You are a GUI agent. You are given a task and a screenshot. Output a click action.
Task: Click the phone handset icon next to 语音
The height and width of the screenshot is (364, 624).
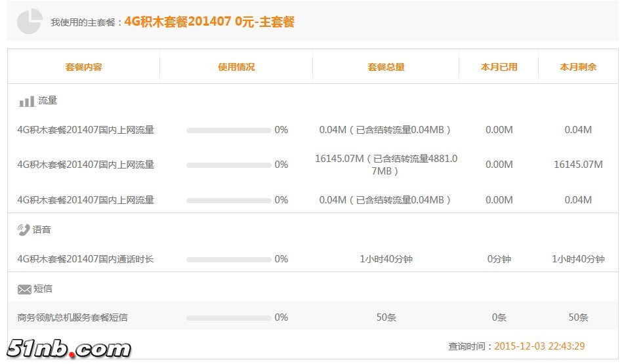click(24, 230)
